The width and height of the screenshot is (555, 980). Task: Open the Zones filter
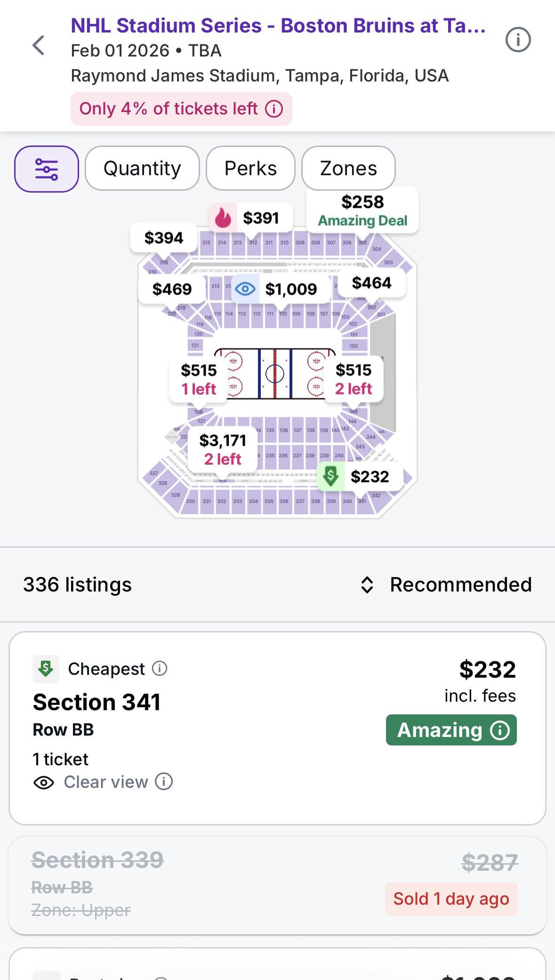pyautogui.click(x=348, y=169)
